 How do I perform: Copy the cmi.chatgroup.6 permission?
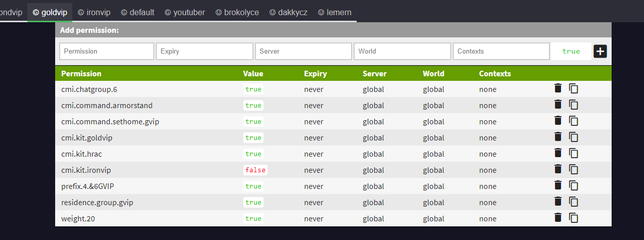(573, 88)
